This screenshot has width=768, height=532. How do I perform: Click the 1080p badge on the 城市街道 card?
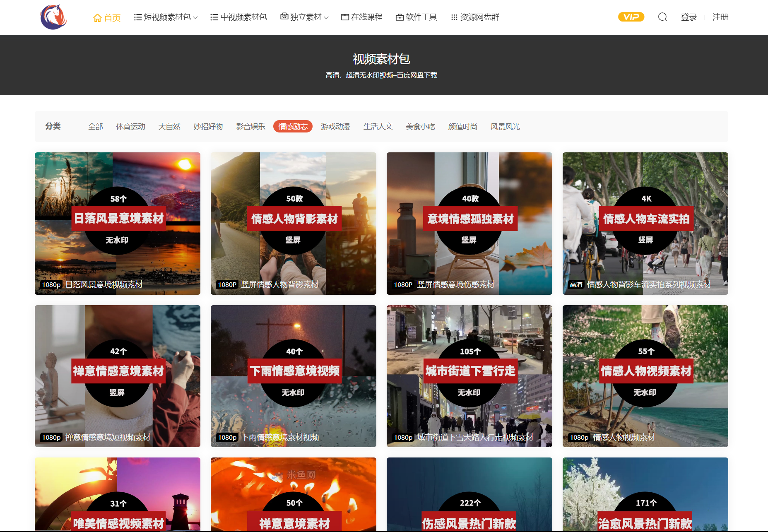point(403,437)
